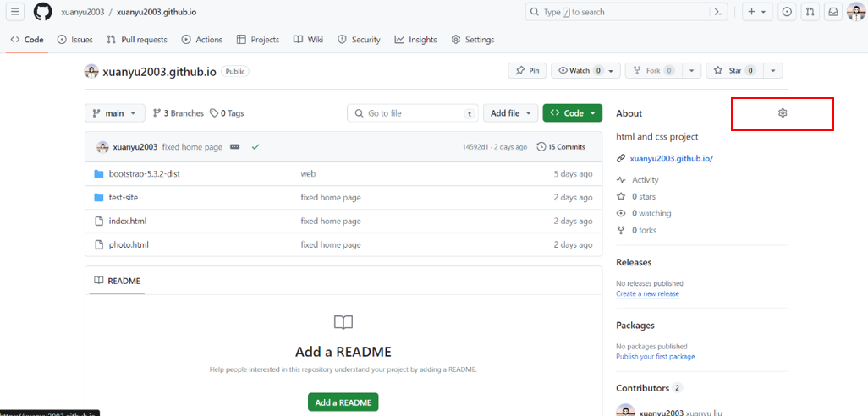Show commit message details ellipsis
The image size is (868, 416).
pos(235,147)
